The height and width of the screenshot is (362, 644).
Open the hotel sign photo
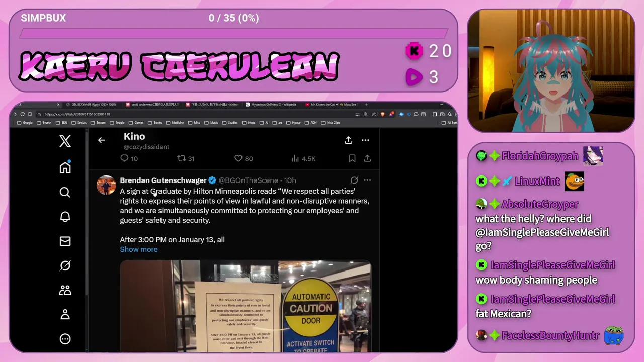(x=246, y=306)
